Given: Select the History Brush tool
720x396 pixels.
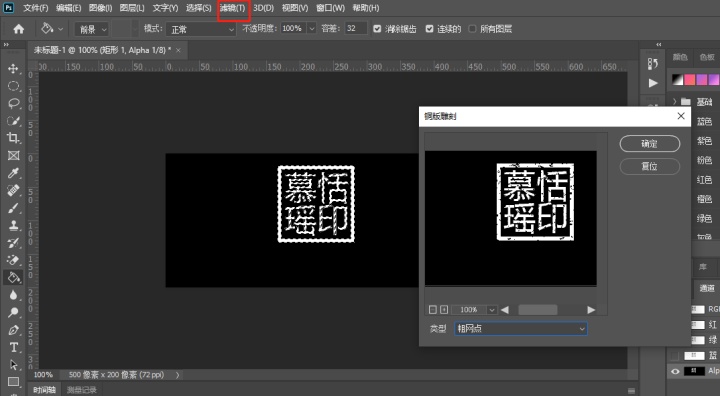Looking at the screenshot, I should pos(13,243).
